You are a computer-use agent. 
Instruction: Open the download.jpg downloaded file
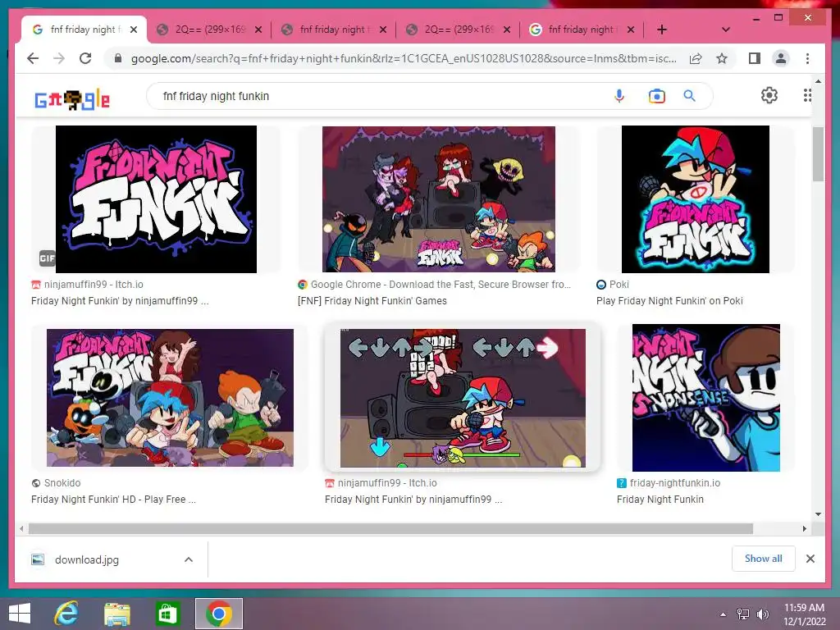pyautogui.click(x=87, y=559)
